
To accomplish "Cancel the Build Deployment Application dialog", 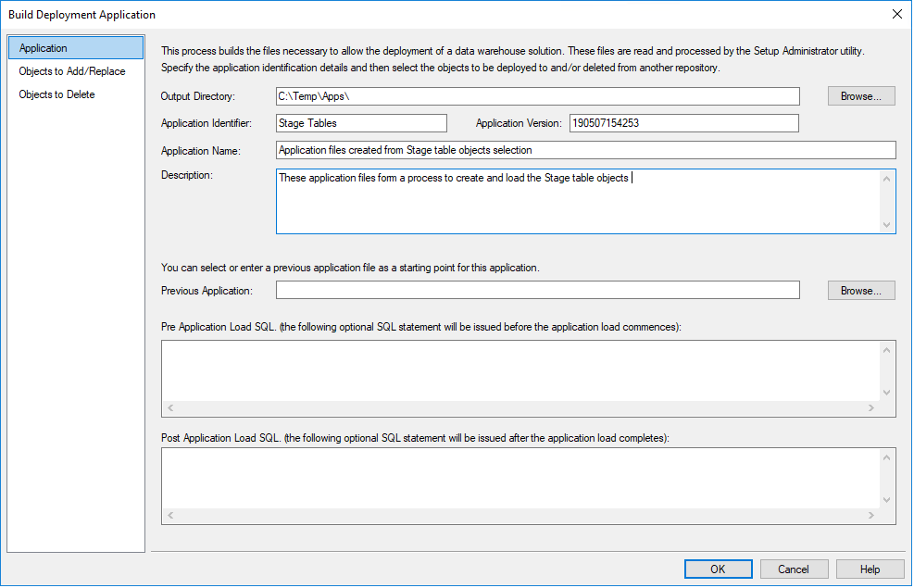I will (x=794, y=569).
